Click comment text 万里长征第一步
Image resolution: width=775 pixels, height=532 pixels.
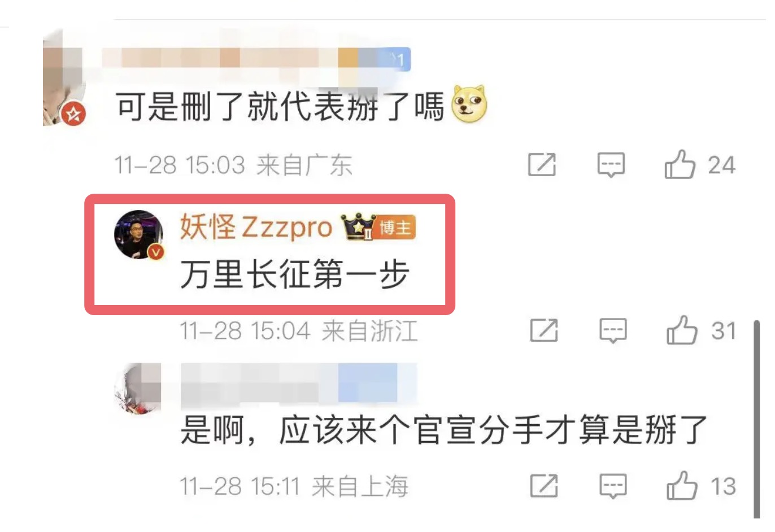(x=295, y=274)
